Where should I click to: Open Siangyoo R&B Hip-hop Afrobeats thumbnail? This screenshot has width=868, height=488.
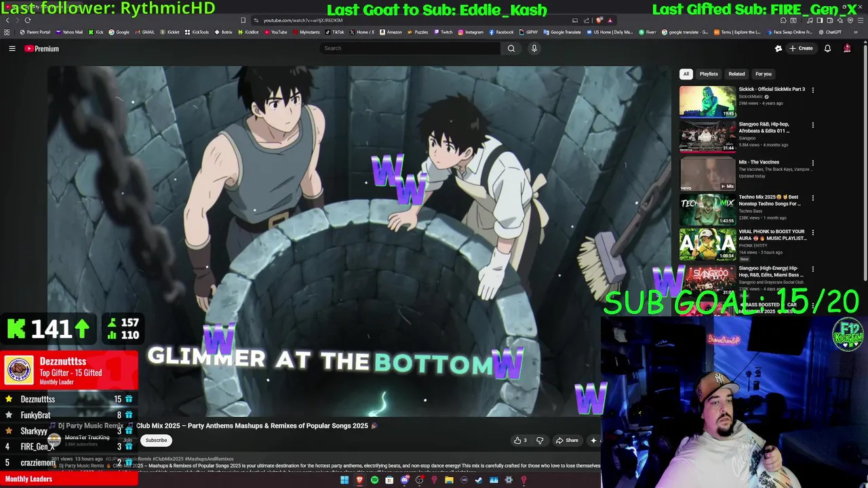[x=707, y=136]
